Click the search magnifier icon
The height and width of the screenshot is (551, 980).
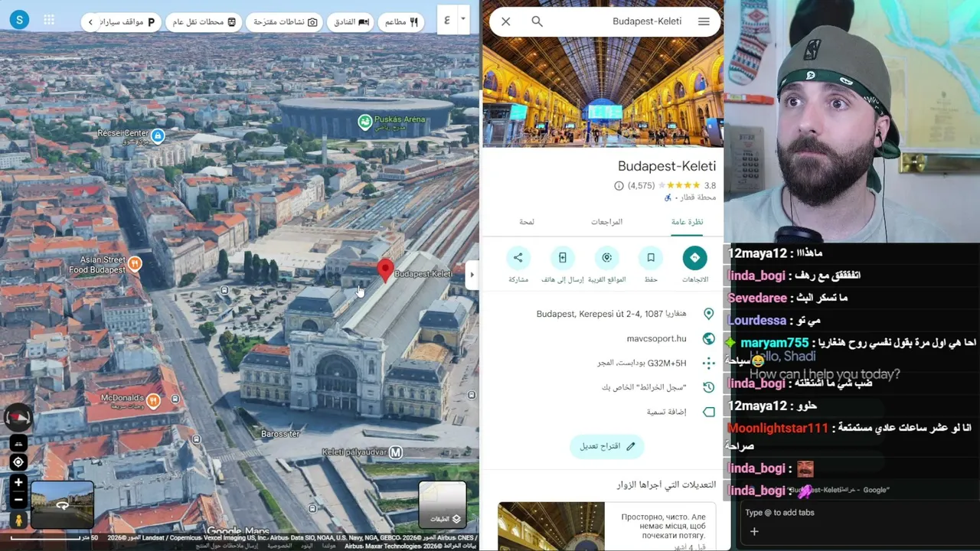537,21
